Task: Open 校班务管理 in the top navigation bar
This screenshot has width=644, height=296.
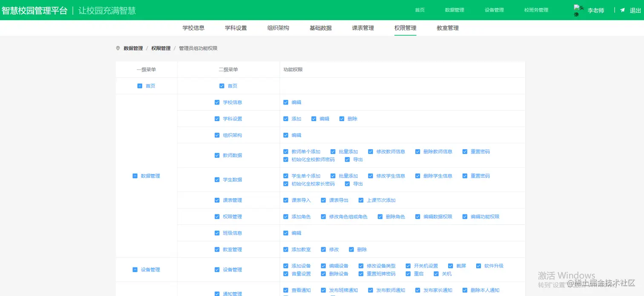Action: [536, 9]
